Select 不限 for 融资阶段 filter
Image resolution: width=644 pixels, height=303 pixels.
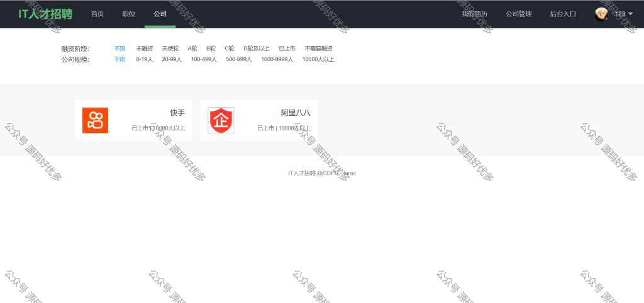pos(119,49)
